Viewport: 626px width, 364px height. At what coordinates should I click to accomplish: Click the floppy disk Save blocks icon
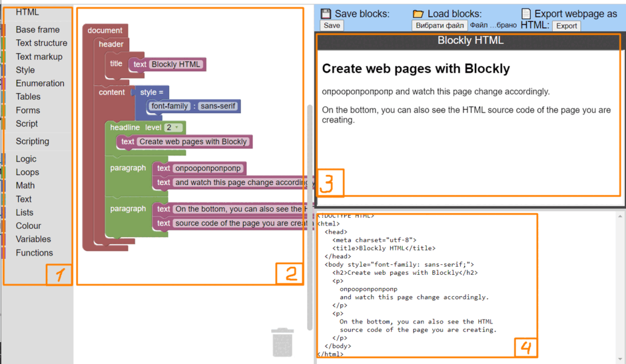326,13
